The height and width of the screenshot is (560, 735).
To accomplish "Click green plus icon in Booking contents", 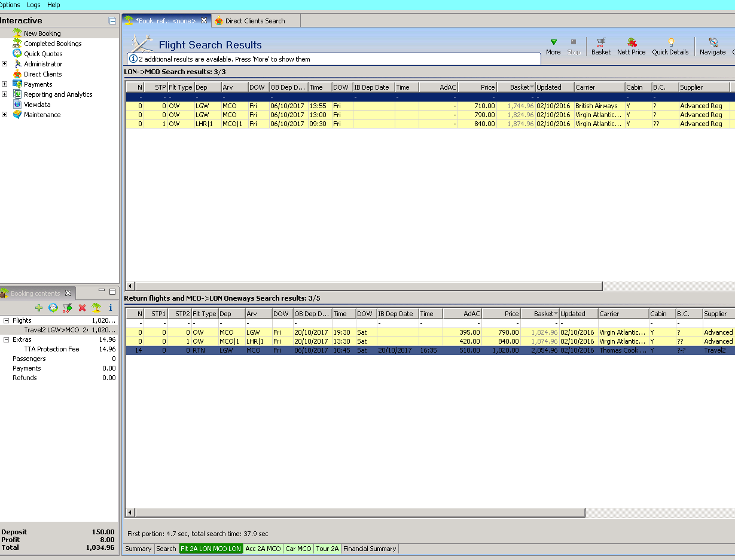I will [39, 308].
